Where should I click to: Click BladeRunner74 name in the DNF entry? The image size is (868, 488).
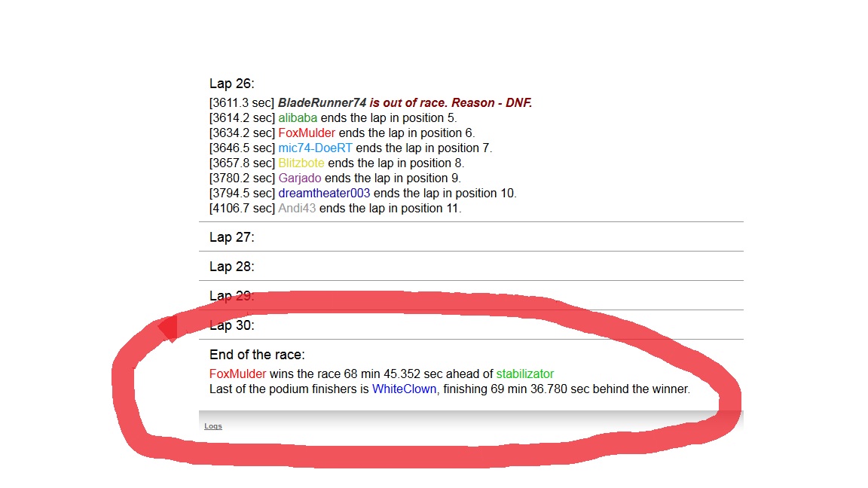[322, 102]
